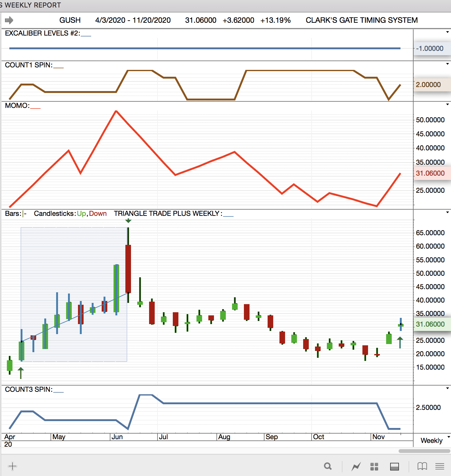Click the four-square grid layout icon
The width and height of the screenshot is (451, 476).
pyautogui.click(x=374, y=467)
